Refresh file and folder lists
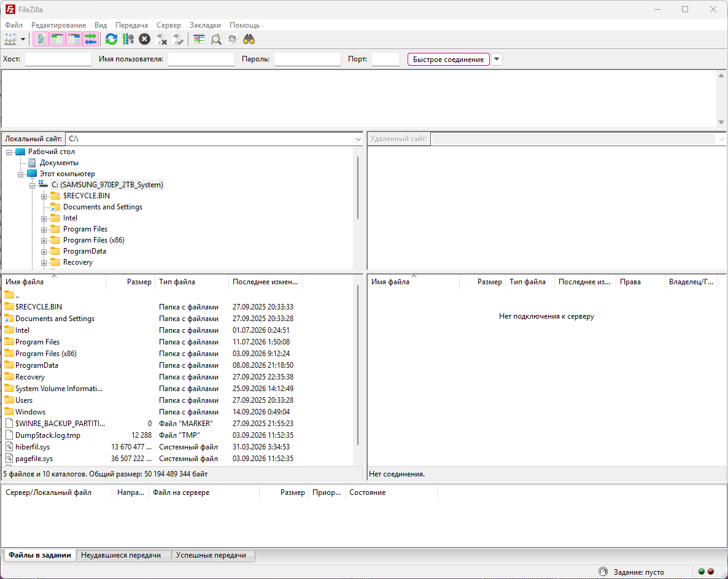This screenshot has width=728, height=579. pyautogui.click(x=111, y=39)
